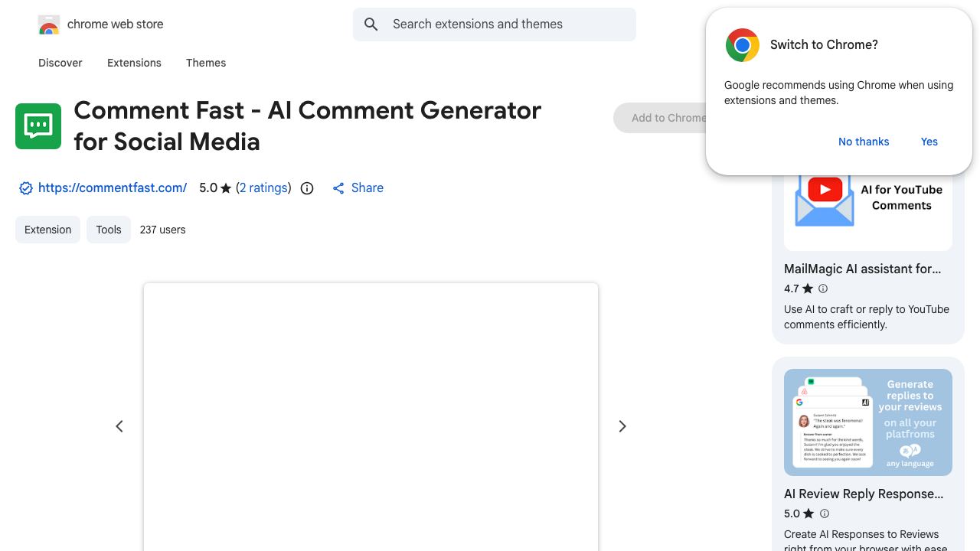This screenshot has width=980, height=551.
Task: Click the verified publisher badge icon
Action: click(x=25, y=188)
